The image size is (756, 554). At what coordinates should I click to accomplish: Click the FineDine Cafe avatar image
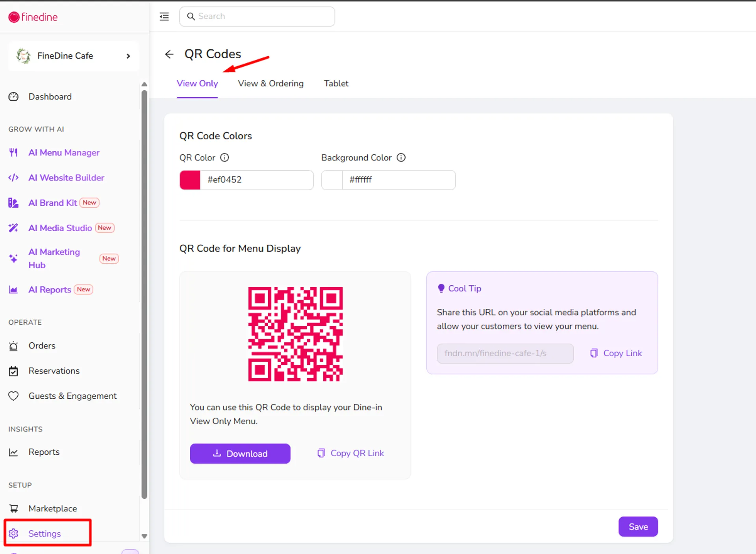24,56
